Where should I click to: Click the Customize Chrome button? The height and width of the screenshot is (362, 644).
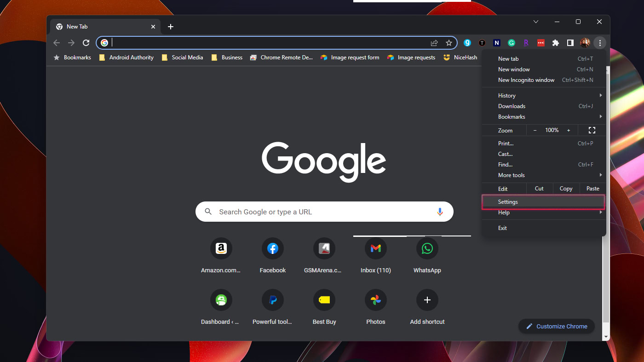pyautogui.click(x=557, y=326)
